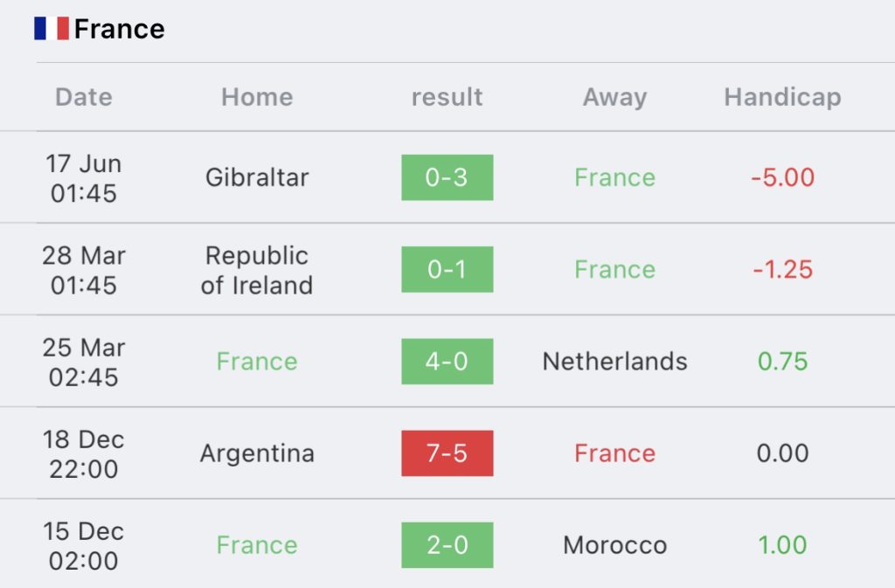Click the Netherlands team name
895x588 pixels.
(614, 361)
